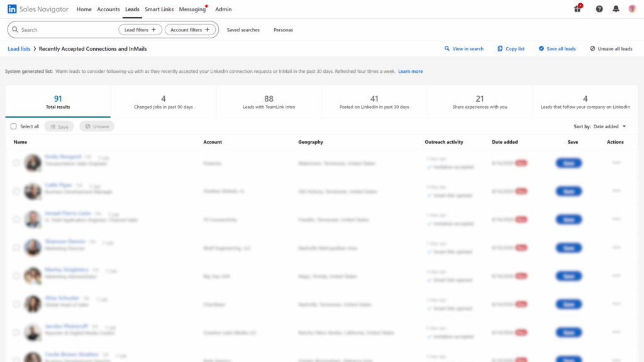Open first lead row's actions ellipsis
This screenshot has width=644, height=362.
pyautogui.click(x=616, y=163)
